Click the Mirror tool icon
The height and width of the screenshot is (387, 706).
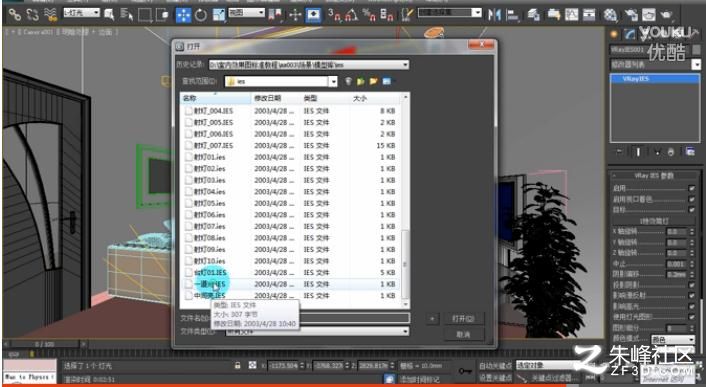494,15
